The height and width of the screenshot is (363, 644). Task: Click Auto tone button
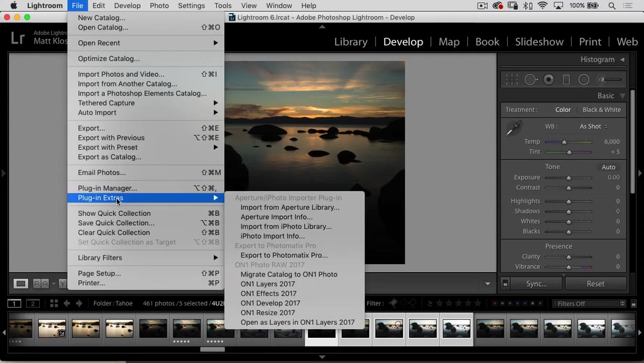click(x=609, y=167)
